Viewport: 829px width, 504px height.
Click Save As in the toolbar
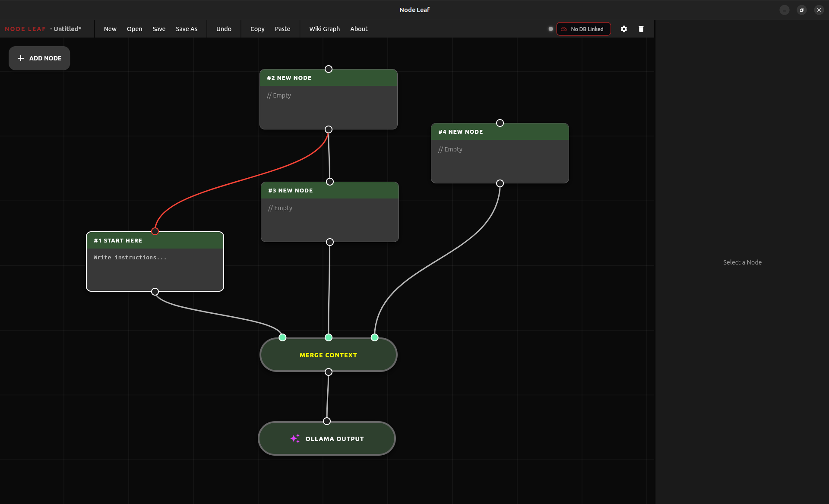tap(186, 29)
